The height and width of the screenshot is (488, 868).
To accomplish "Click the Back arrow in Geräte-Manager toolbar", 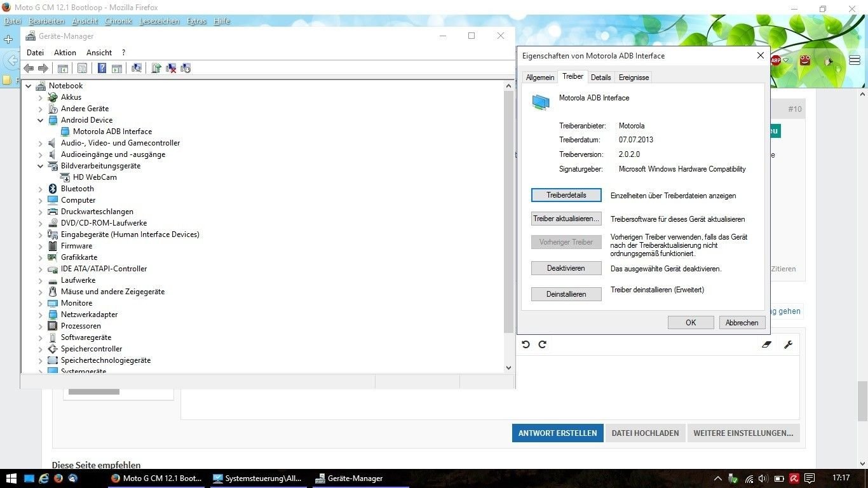I will [29, 68].
